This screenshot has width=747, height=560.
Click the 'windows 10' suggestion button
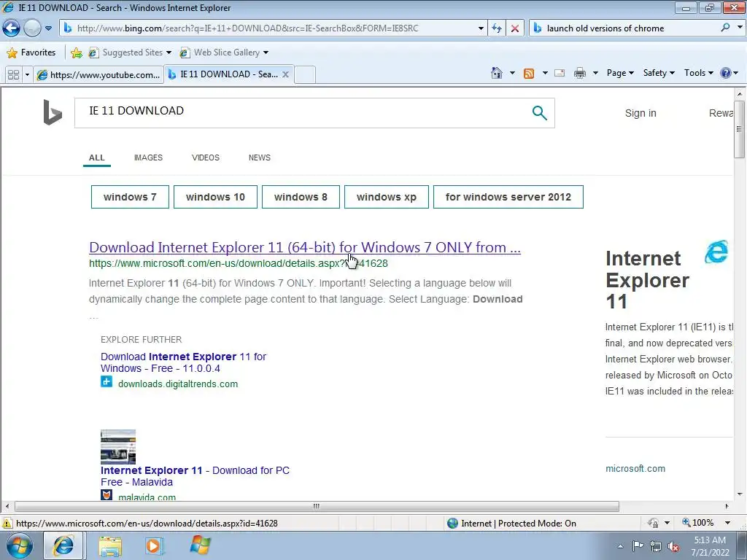coord(215,197)
